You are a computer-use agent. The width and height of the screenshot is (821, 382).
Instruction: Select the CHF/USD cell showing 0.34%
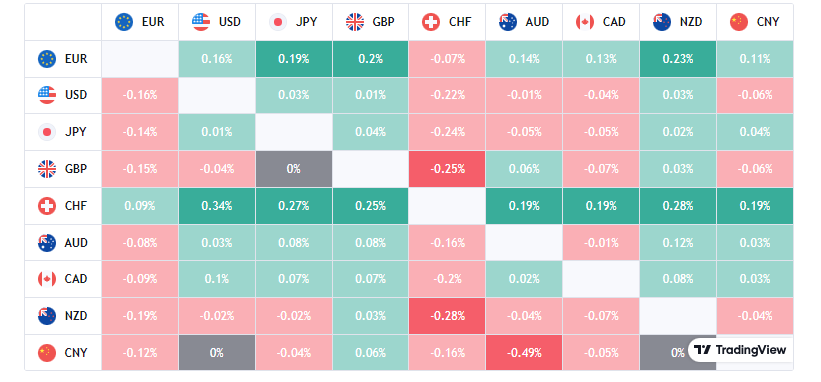217,206
